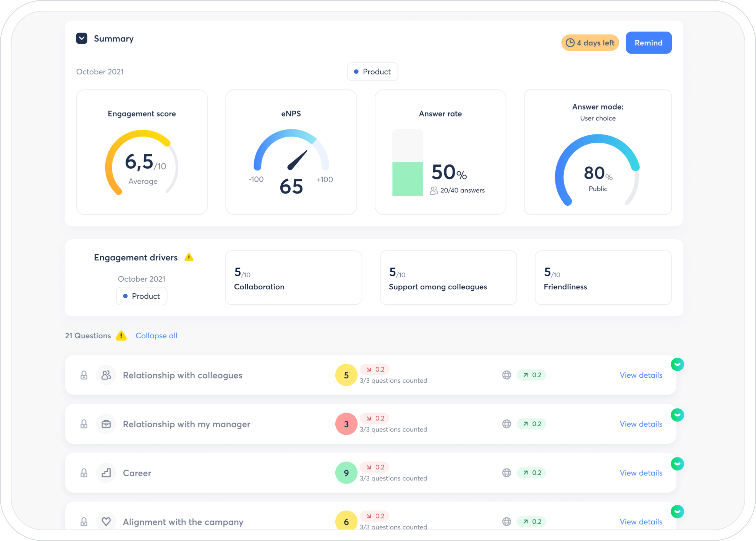Toggle the green chevron on the Career row
The image size is (756, 541).
coord(677,464)
